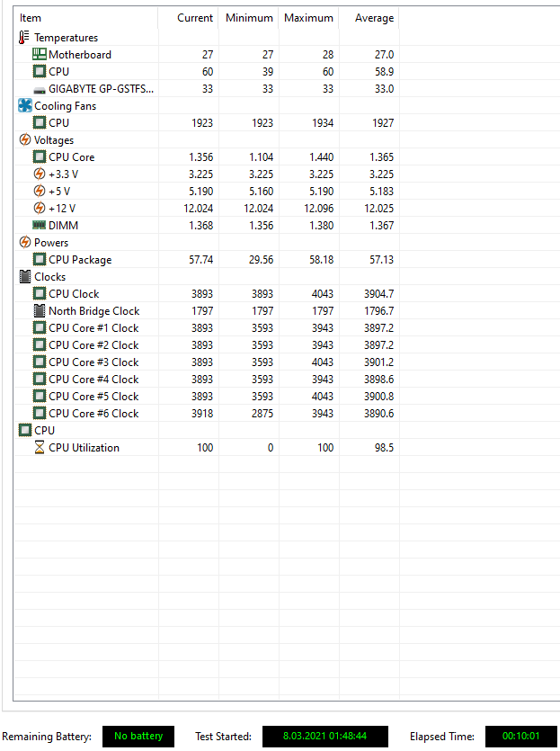
Task: Select the CPU Utilization label
Action: click(84, 447)
